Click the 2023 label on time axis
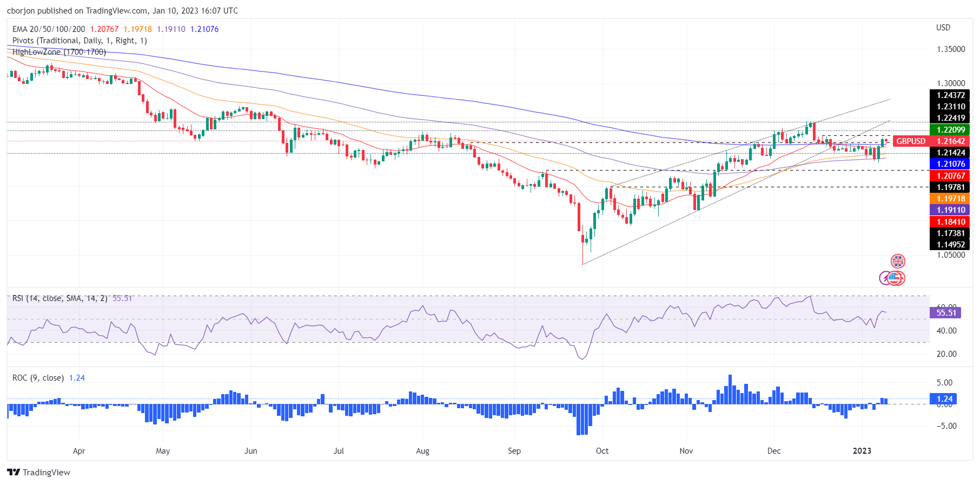 tap(862, 451)
